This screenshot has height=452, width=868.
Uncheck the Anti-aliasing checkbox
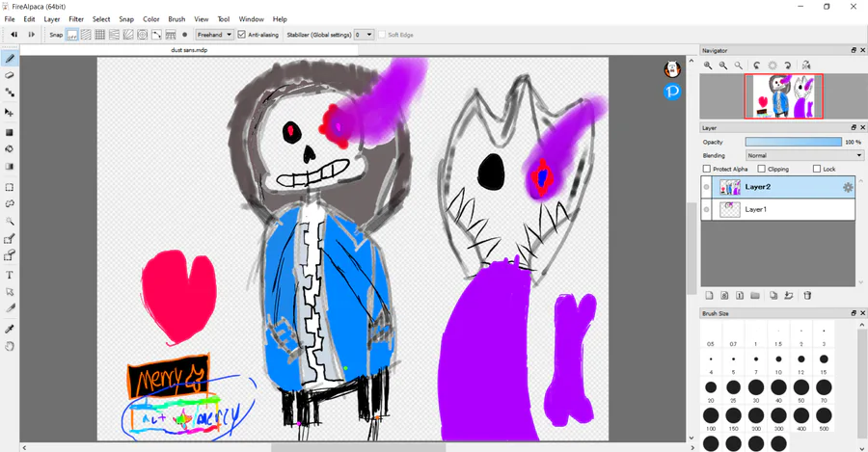click(x=241, y=35)
